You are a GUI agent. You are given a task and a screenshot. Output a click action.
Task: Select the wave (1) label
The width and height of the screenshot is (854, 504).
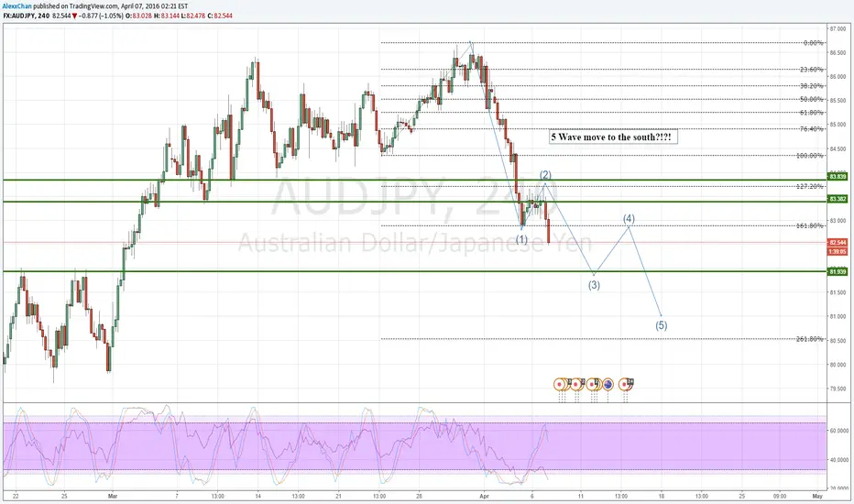521,239
